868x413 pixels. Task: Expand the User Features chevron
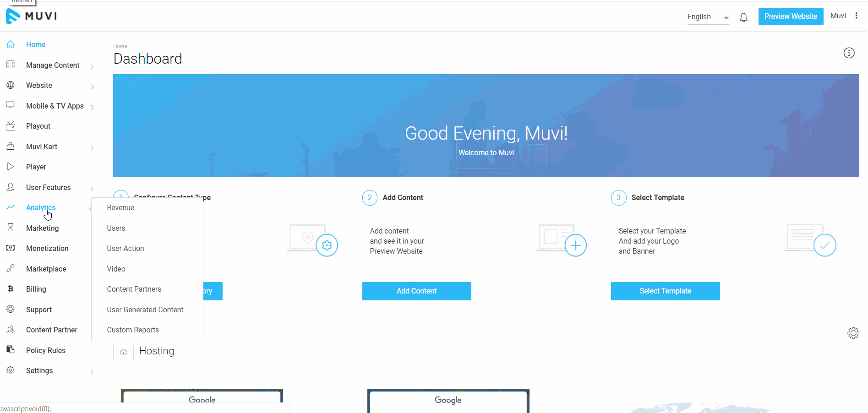pos(92,189)
